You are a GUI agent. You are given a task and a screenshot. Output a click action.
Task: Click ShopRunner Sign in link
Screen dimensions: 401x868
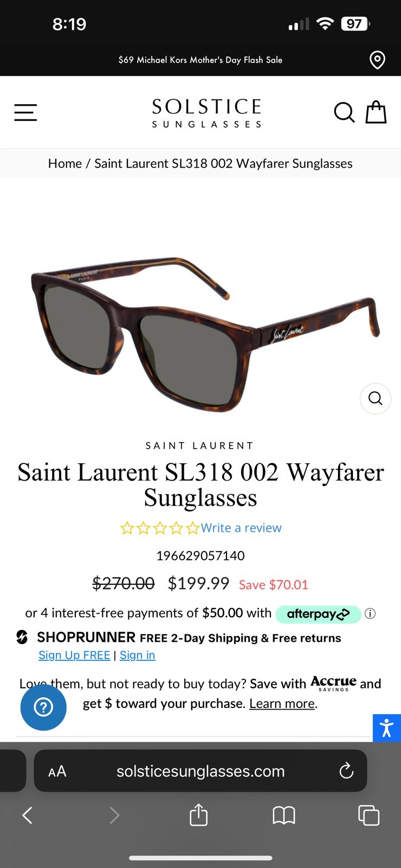point(137,655)
